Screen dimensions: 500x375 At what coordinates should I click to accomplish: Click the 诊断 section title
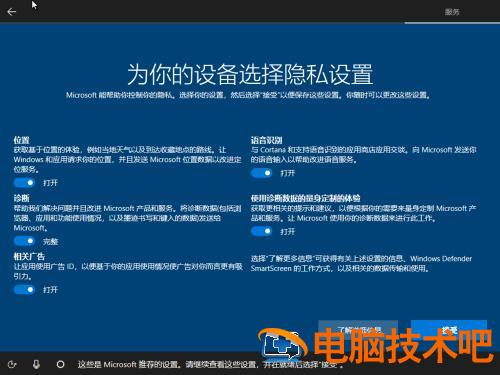point(21,198)
